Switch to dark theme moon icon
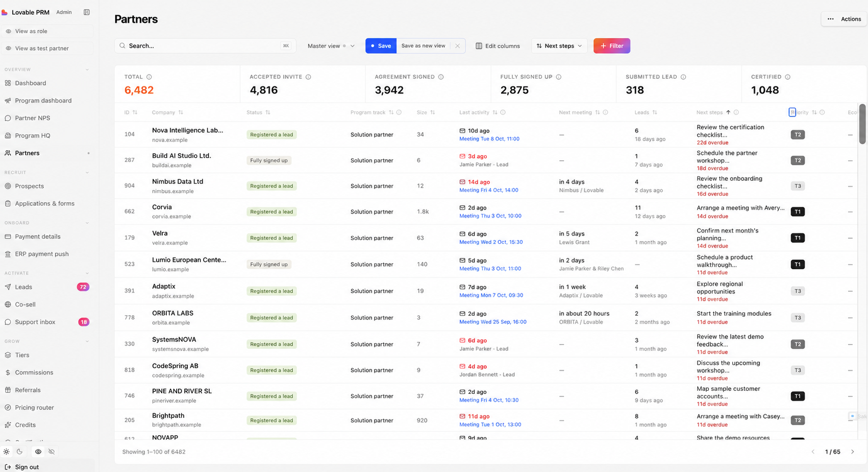The width and height of the screenshot is (868, 472). [19, 452]
